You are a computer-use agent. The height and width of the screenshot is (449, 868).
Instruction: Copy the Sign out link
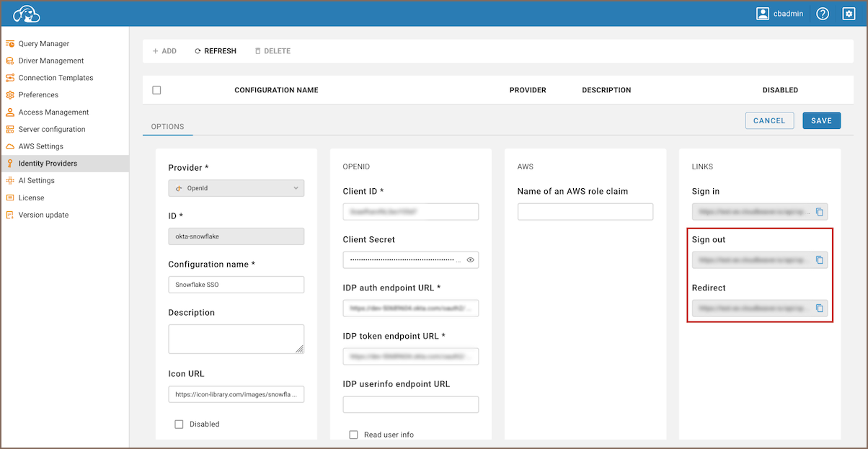[x=819, y=260]
